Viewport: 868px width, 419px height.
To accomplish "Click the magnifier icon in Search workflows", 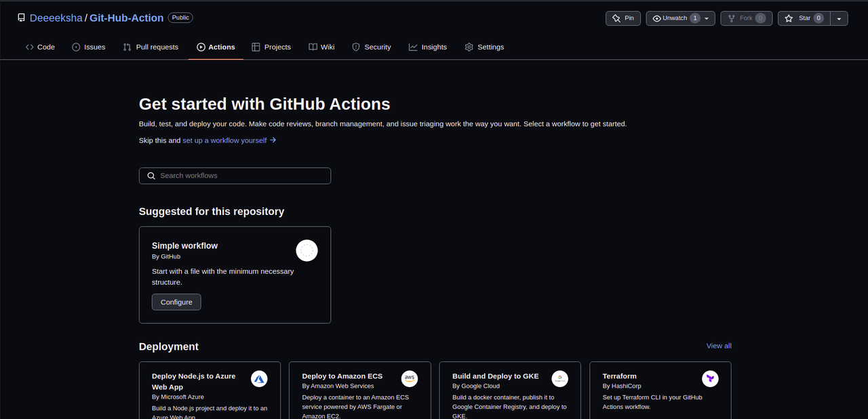I will [x=151, y=176].
